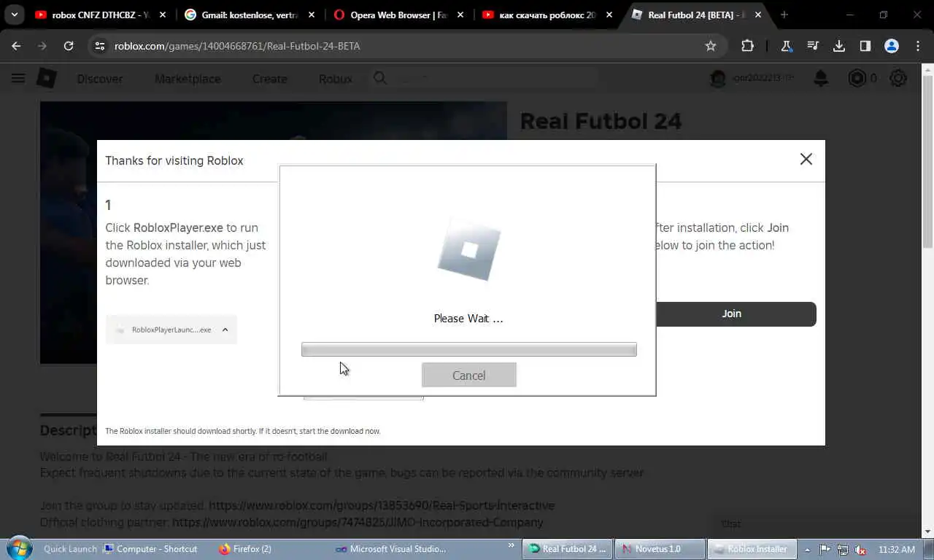934x560 pixels.
Task: Open Microsoft Visual Studio from Quick Launch
Action: coord(391,549)
